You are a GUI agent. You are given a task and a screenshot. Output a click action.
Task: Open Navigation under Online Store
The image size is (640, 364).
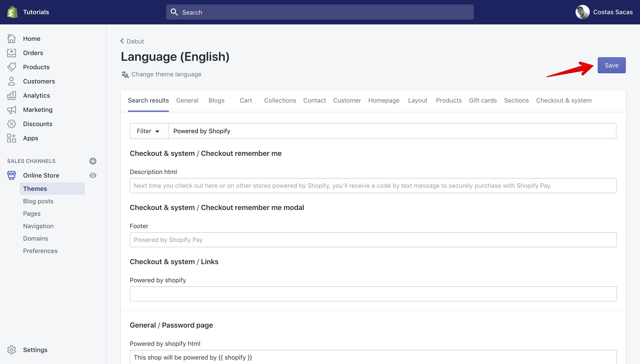[x=38, y=226]
